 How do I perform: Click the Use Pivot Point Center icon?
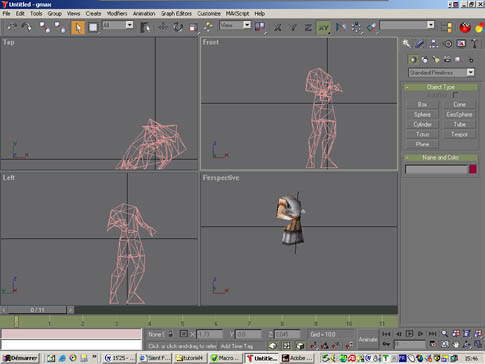coord(260,27)
